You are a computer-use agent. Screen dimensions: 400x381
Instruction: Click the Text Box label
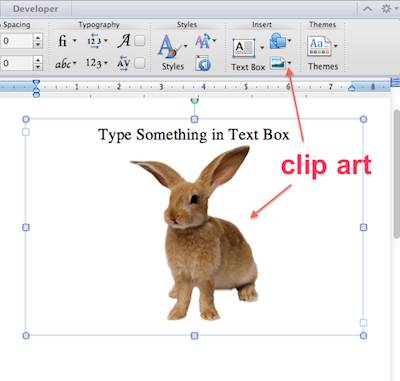coord(248,67)
